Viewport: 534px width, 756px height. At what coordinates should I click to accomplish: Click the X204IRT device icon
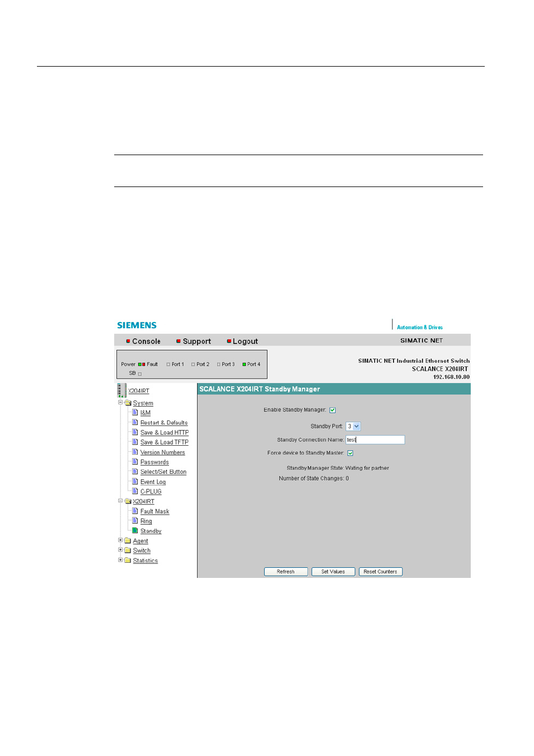point(121,390)
